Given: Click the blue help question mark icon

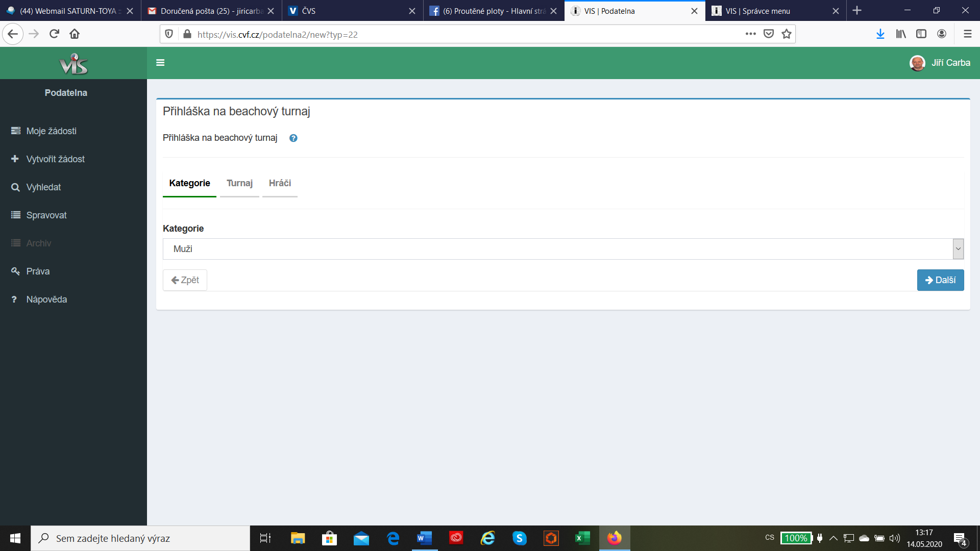Looking at the screenshot, I should tap(293, 138).
